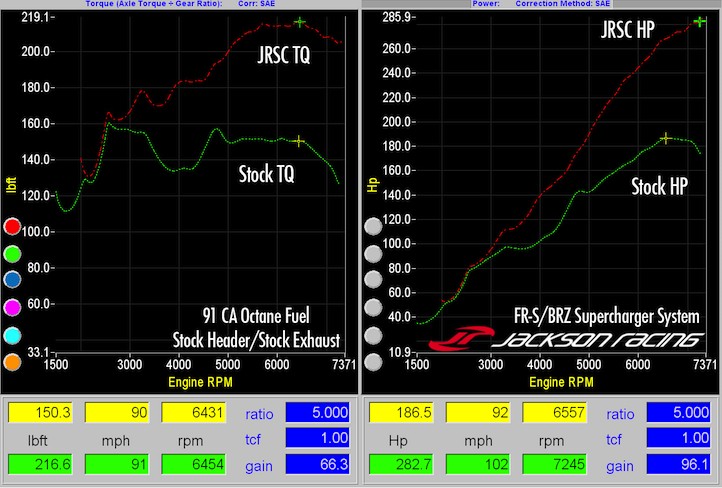Click the cyan run color circle
The height and width of the screenshot is (488, 722).
(x=12, y=336)
